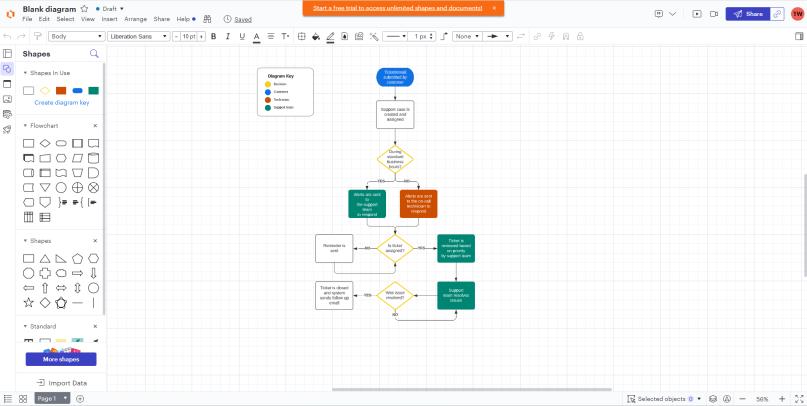Open the text color picker
Screen dimensions: 807x406
[x=256, y=37]
